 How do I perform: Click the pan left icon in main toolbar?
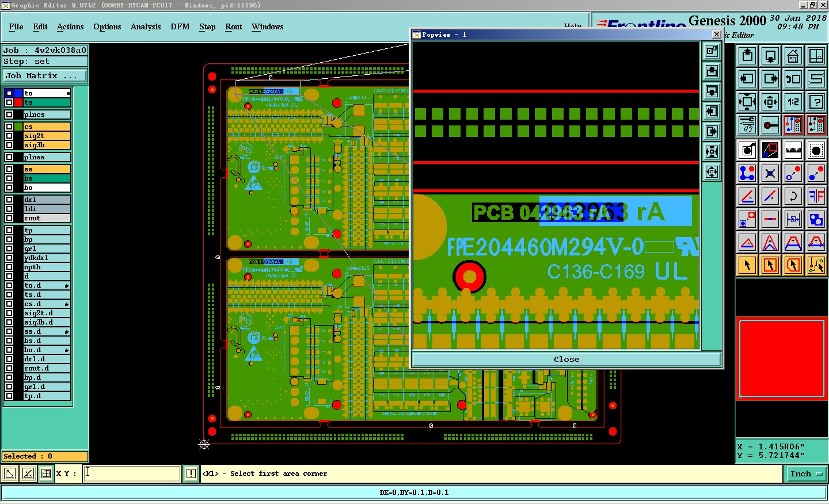(747, 79)
